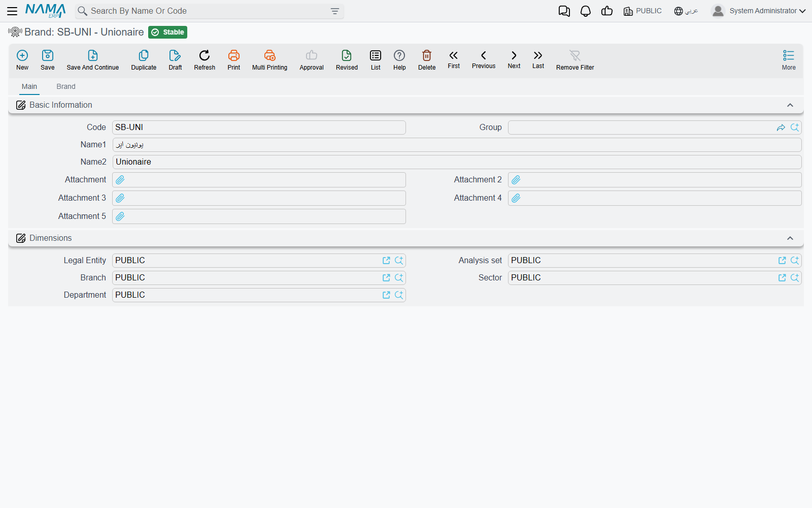This screenshot has width=812, height=508.
Task: Search Analysis set lookup icon
Action: (x=795, y=261)
